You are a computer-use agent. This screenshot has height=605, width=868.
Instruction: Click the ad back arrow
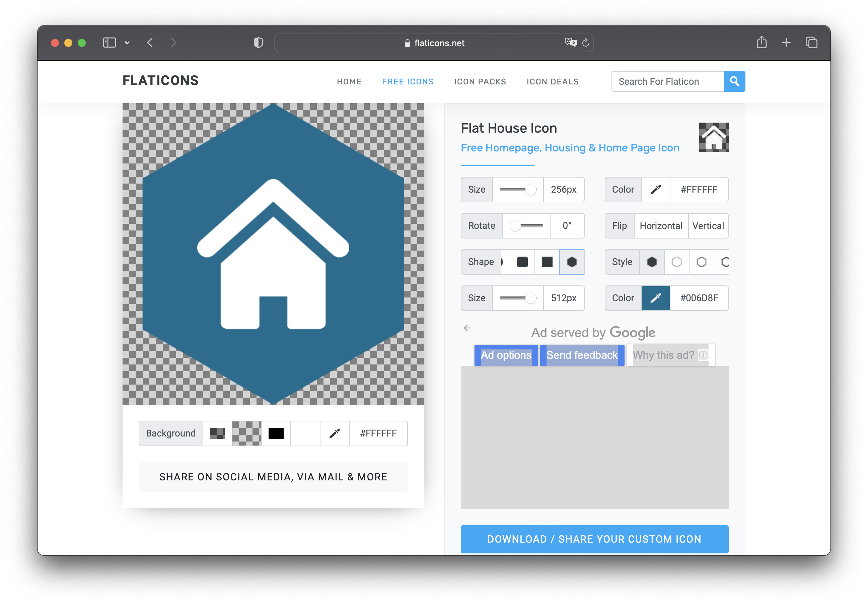point(467,328)
